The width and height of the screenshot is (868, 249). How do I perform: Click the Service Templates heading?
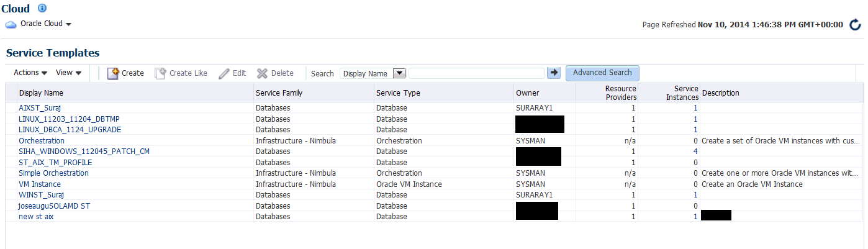click(x=53, y=53)
